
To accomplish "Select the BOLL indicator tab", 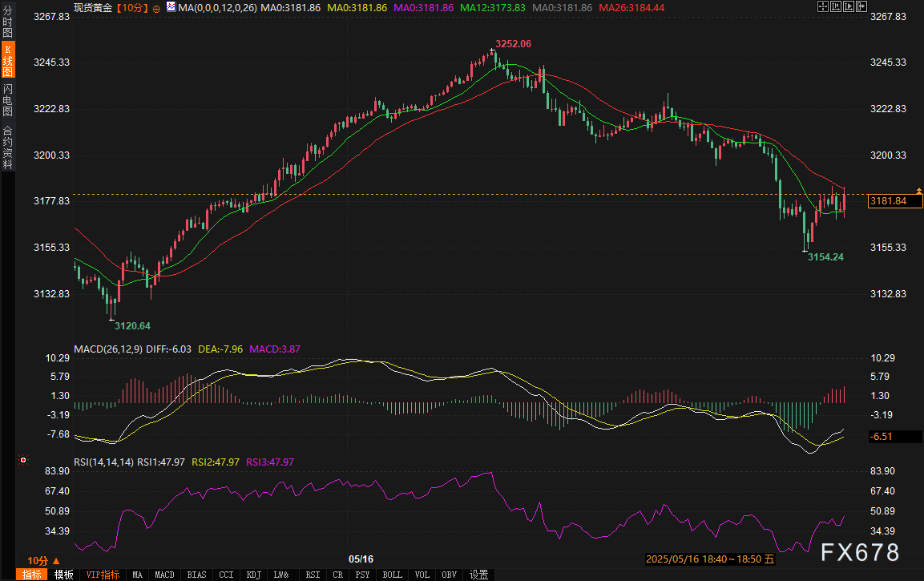I will click(392, 575).
